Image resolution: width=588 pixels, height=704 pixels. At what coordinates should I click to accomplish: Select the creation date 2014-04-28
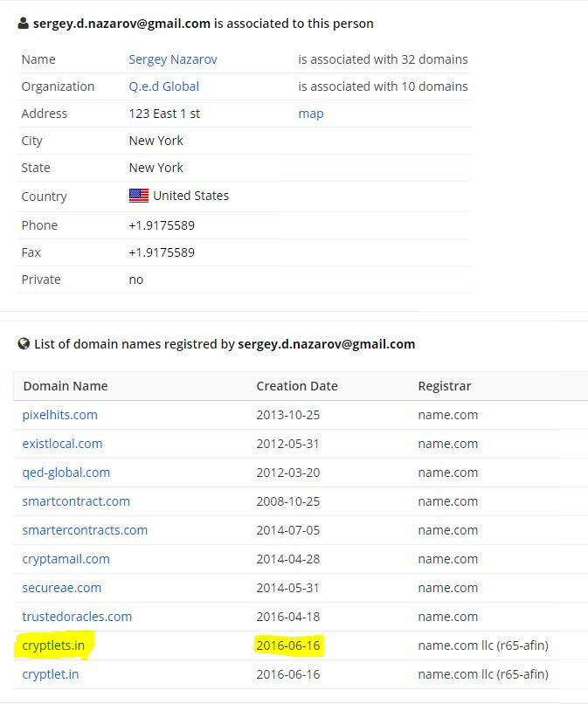pos(288,559)
